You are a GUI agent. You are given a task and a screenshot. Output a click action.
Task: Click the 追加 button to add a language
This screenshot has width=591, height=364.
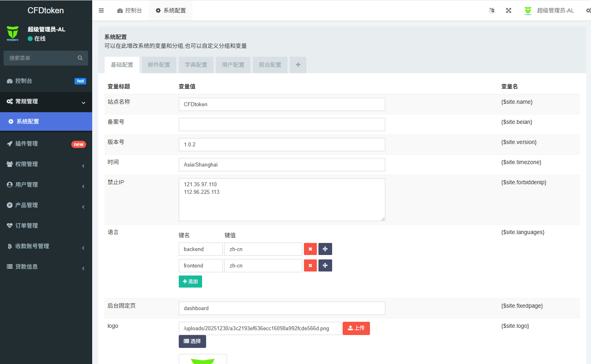(x=190, y=282)
